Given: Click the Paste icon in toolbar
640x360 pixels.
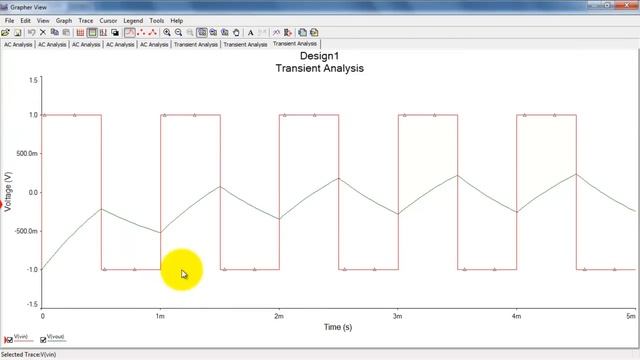Looking at the screenshot, I should pyautogui.click(x=66, y=33).
